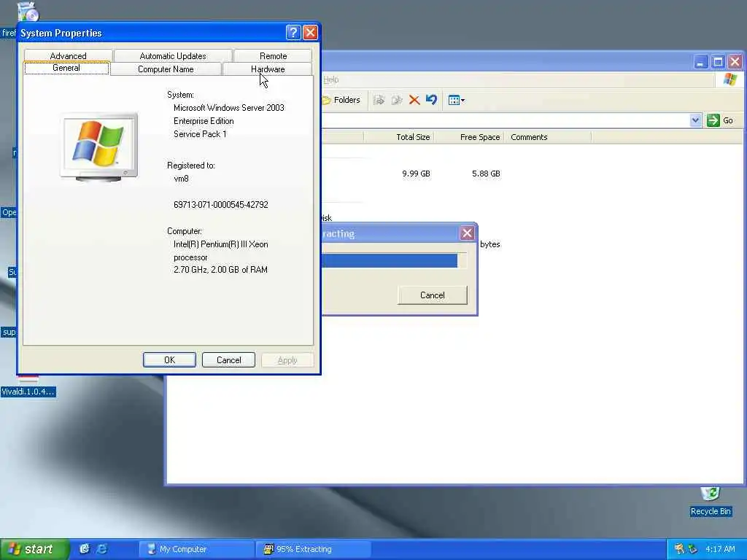Viewport: 747px width, 560px height.
Task: Click the first system tray icon
Action: (x=679, y=549)
